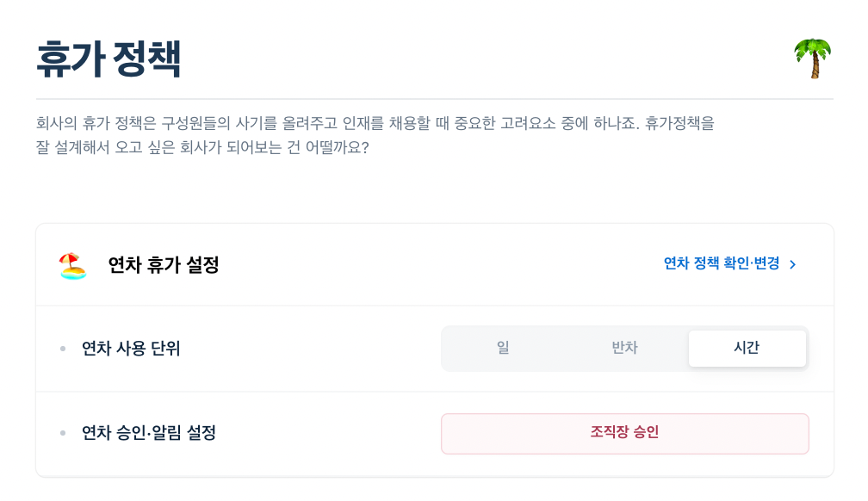Select the 연차 휴가 설정 section heading
The height and width of the screenshot is (501, 868).
(164, 265)
